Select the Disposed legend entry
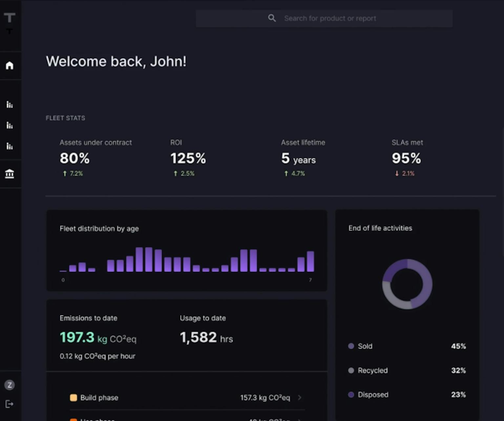Image resolution: width=504 pixels, height=421 pixels. pos(373,395)
